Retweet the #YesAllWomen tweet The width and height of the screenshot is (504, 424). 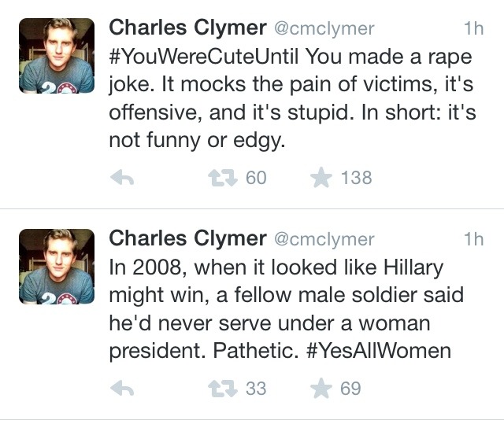(218, 389)
